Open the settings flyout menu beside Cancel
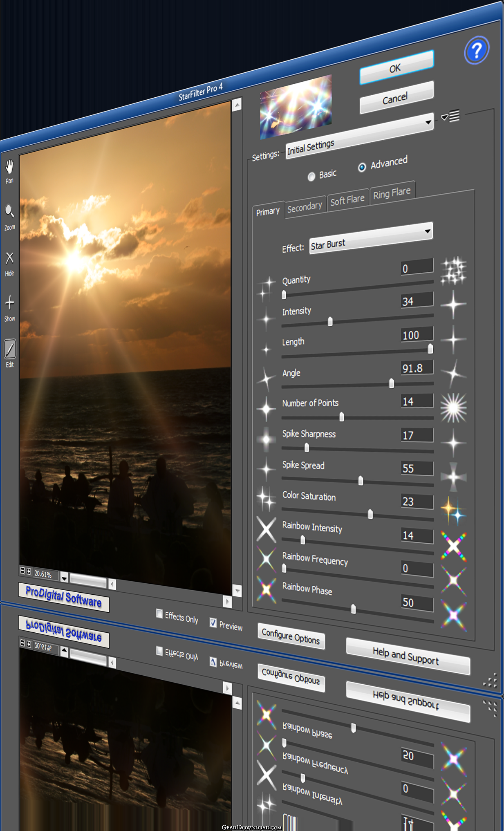 450,116
